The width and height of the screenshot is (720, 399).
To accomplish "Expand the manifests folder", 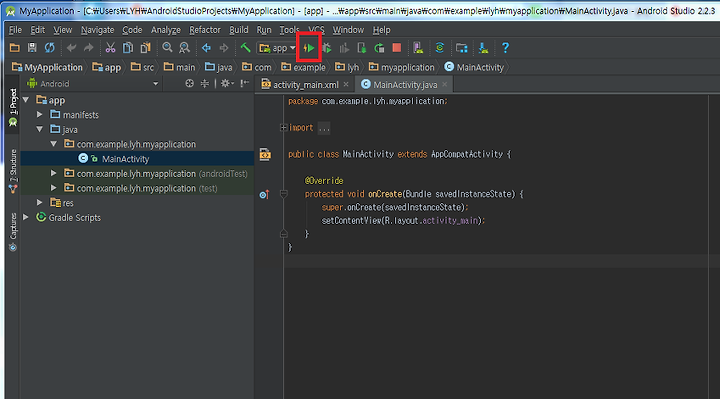I will [39, 114].
